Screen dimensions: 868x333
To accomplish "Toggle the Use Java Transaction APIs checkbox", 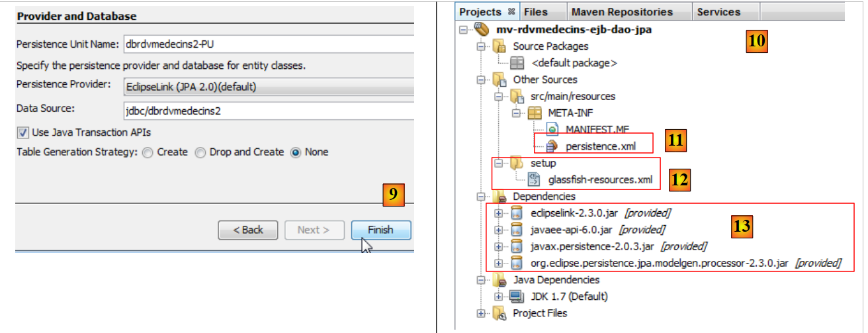I will pyautogui.click(x=22, y=133).
